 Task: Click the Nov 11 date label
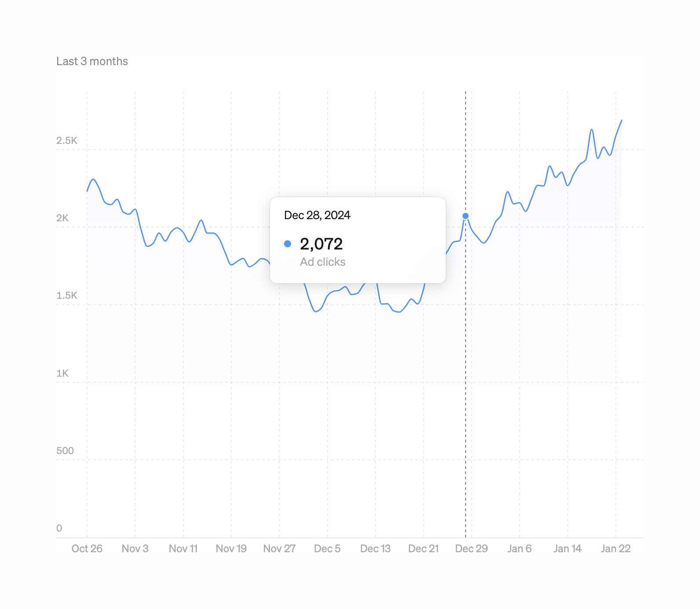pyautogui.click(x=183, y=549)
